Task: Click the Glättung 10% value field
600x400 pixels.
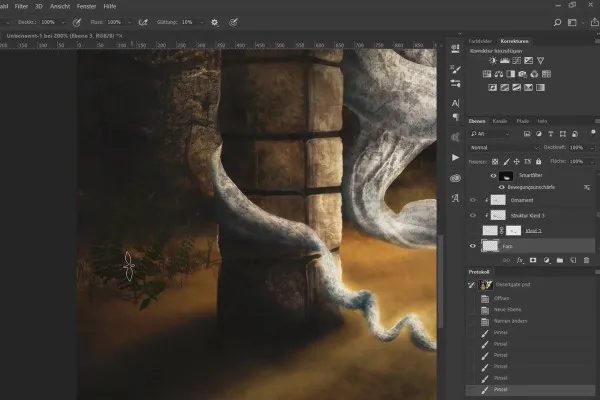Action: [188, 22]
